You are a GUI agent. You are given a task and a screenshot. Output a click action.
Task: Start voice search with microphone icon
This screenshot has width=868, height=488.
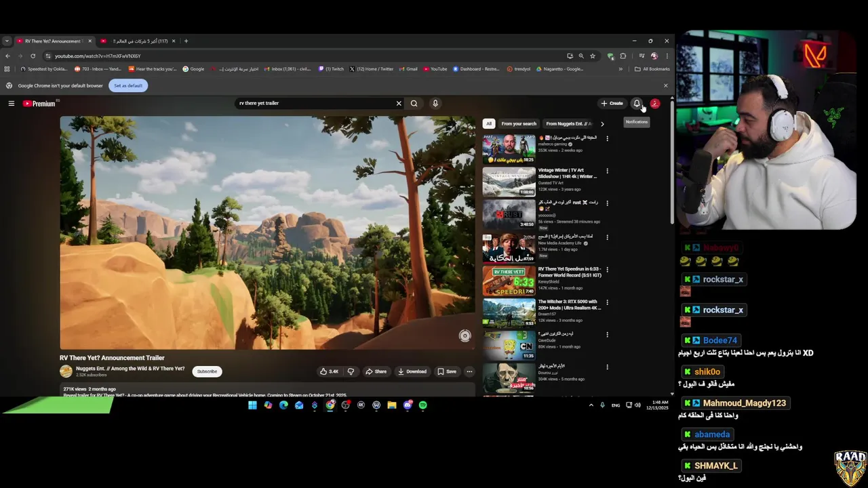coord(435,103)
